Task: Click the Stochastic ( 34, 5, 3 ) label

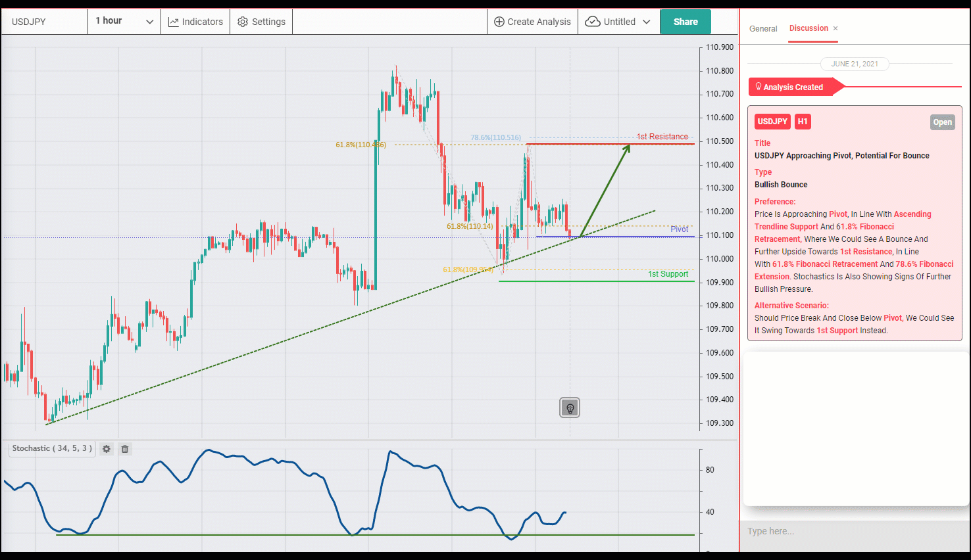Action: coord(52,448)
